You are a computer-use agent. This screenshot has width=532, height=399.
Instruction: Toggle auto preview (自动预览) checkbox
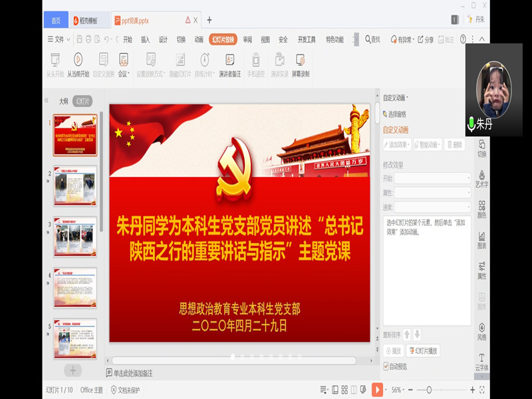click(x=386, y=366)
